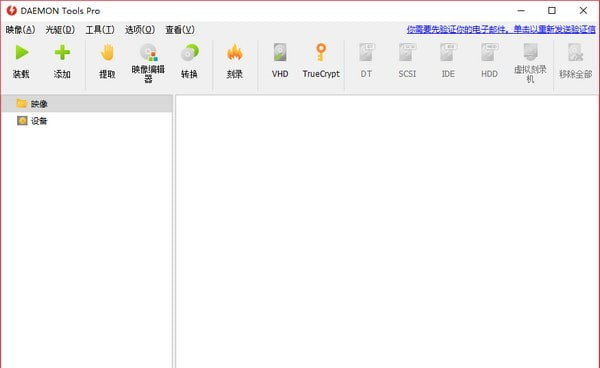Open the Image Editor (映像编辑器) disc icon
The height and width of the screenshot is (368, 600).
pos(148,53)
